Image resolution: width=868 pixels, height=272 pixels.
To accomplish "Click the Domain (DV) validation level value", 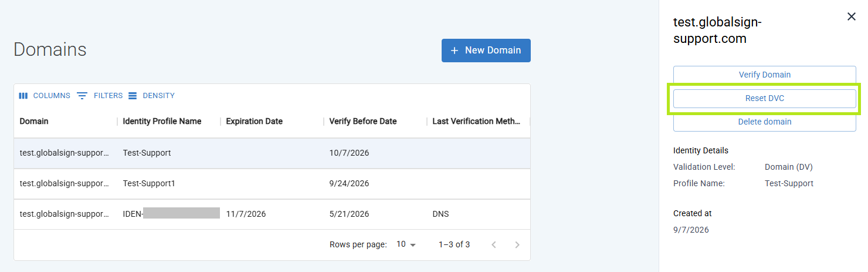I will (789, 167).
